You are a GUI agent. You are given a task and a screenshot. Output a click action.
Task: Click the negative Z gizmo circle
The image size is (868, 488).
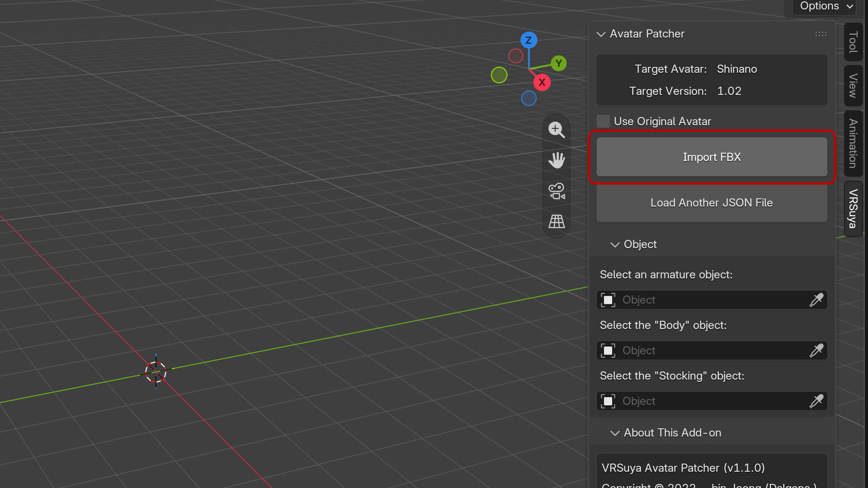point(528,99)
